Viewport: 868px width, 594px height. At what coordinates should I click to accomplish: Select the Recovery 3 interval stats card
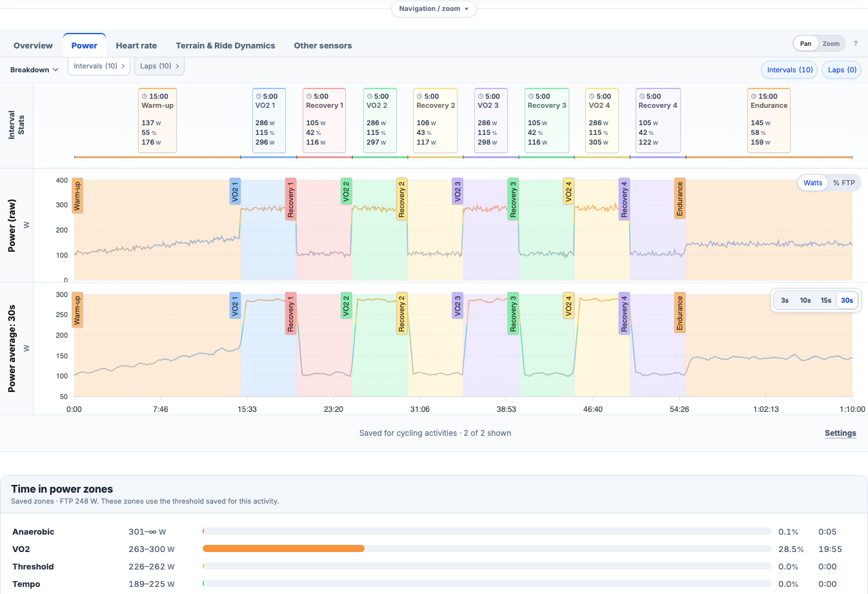click(x=547, y=121)
